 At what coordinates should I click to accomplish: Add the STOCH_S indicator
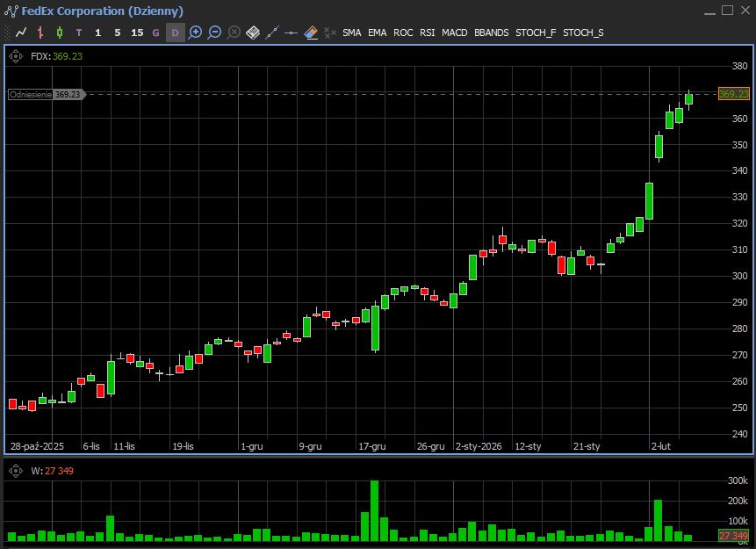pos(583,33)
